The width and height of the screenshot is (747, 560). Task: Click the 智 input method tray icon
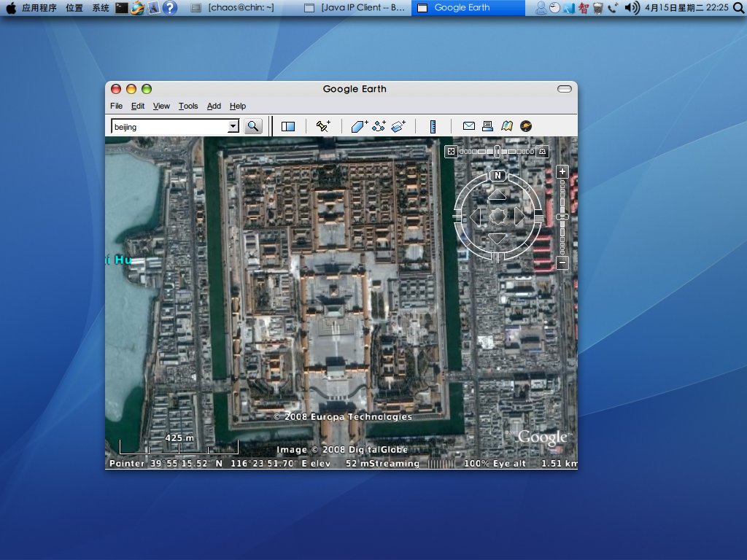[583, 7]
